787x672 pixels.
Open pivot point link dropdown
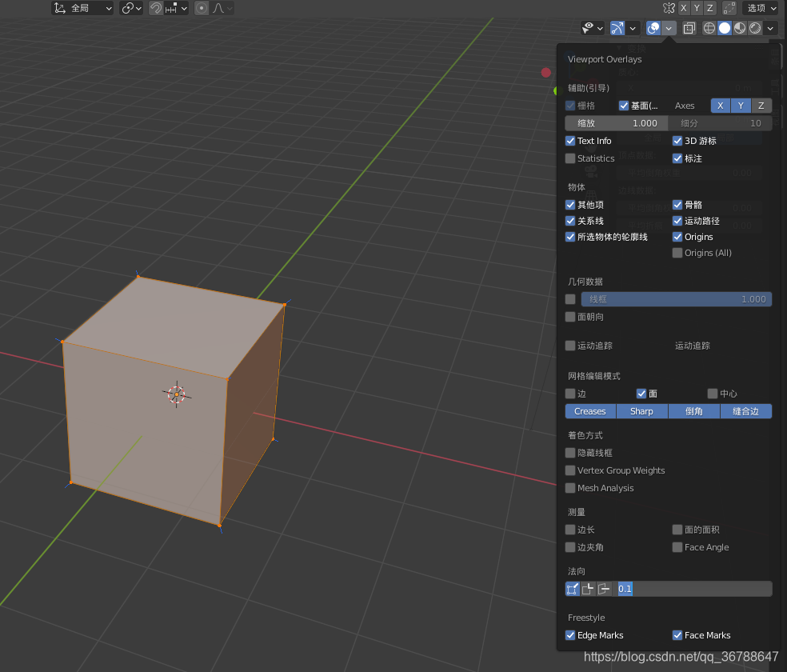point(131,8)
